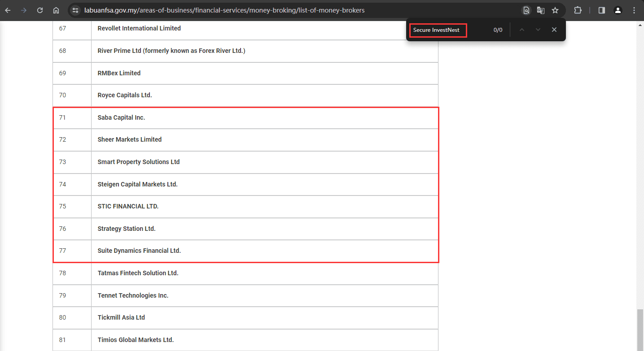Jump to previous find result
This screenshot has height=351, width=644.
pos(521,30)
